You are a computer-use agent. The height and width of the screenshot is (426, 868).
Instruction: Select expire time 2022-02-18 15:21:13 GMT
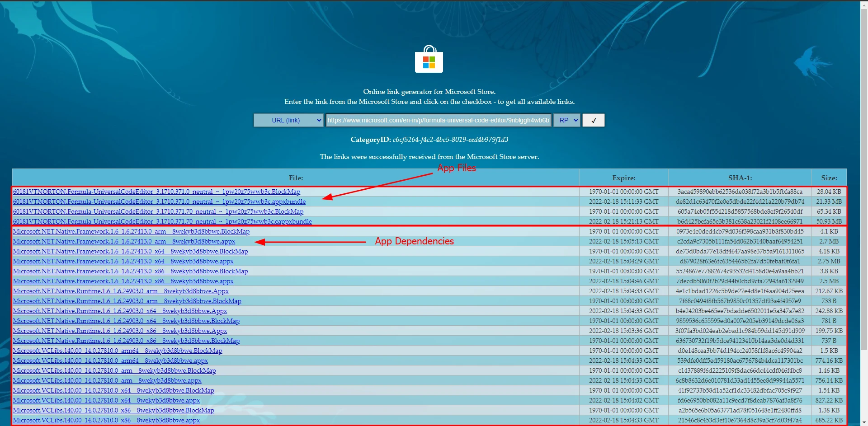pyautogui.click(x=624, y=221)
